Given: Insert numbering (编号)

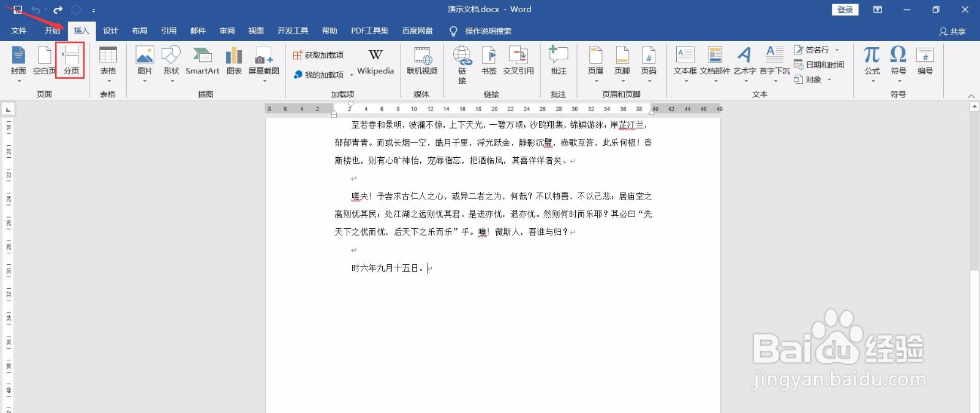Looking at the screenshot, I should [925, 61].
